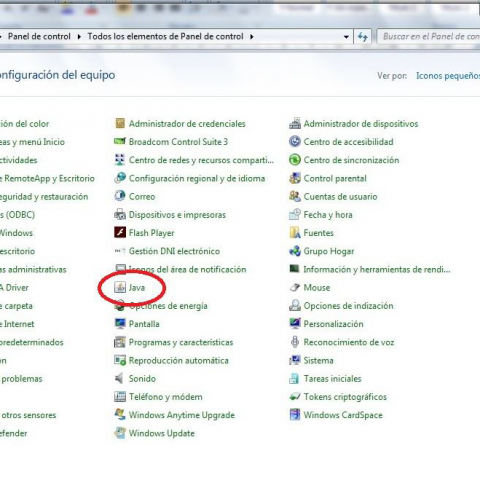Open the Java control panel icon
This screenshot has width=480, height=480.
[x=120, y=287]
